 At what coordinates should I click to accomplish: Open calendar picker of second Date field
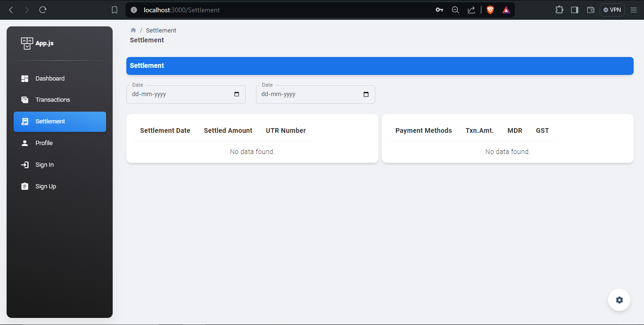(x=366, y=94)
